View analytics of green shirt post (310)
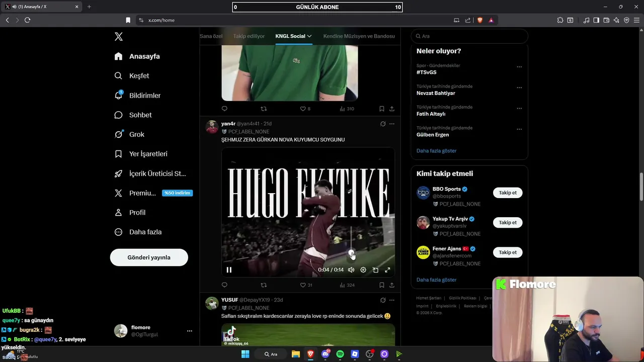 347,109
